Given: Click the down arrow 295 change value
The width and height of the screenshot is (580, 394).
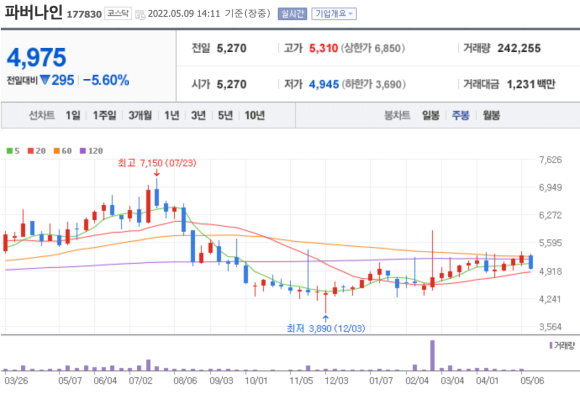Looking at the screenshot, I should [57, 80].
